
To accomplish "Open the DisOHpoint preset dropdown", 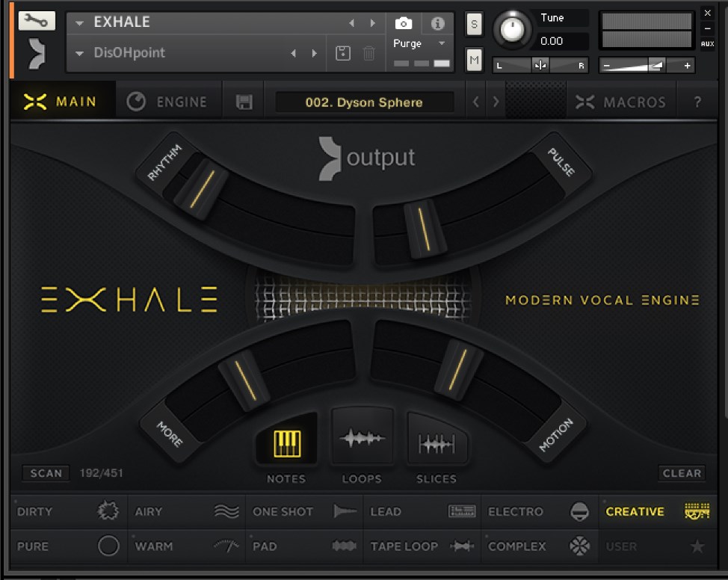I will tap(80, 53).
